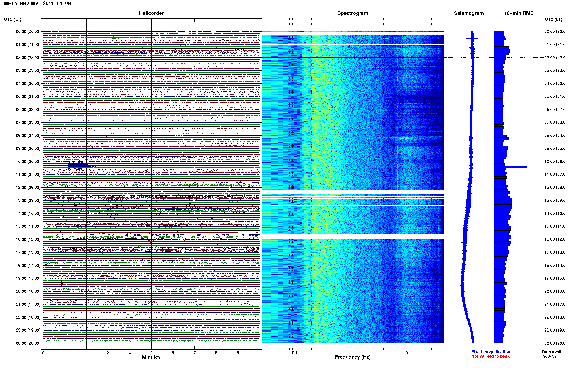Click the 9 tick on the Minutes axis
Screen dimensions: 588x368
click(x=238, y=353)
